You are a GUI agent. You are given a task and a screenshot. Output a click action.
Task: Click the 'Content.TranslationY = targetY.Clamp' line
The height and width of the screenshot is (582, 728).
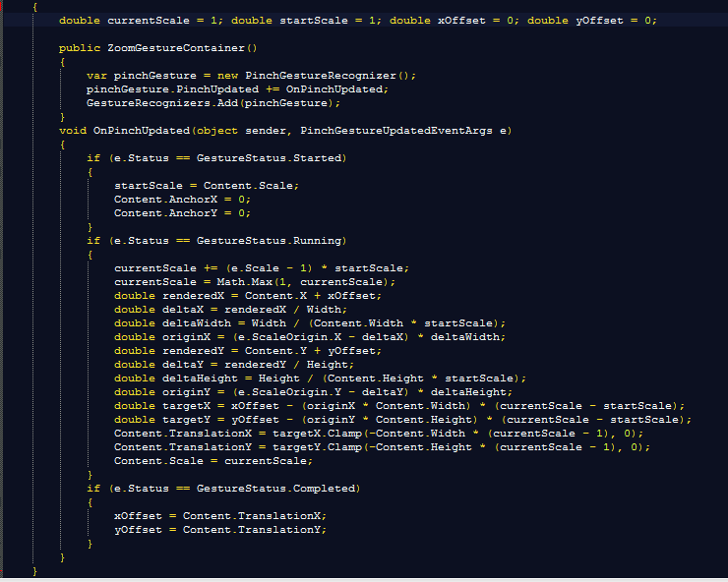(382, 447)
